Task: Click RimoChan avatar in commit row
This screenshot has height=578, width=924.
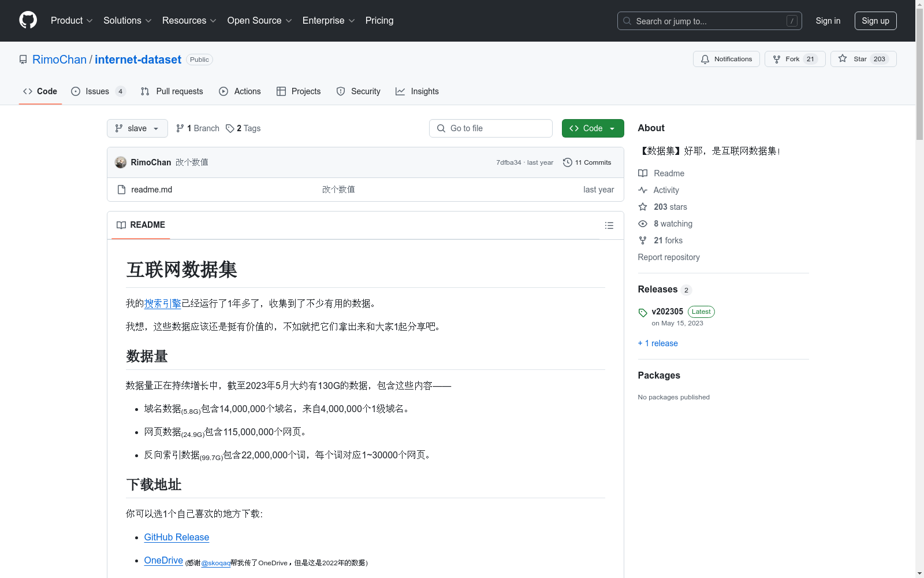Action: point(121,162)
